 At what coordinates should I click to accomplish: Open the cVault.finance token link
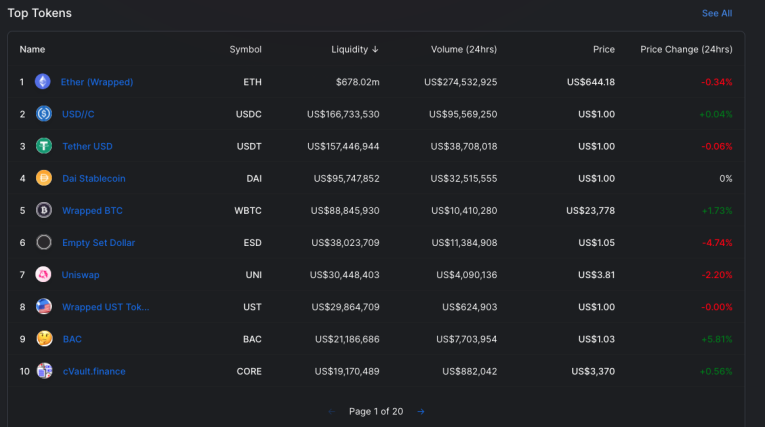tap(94, 371)
